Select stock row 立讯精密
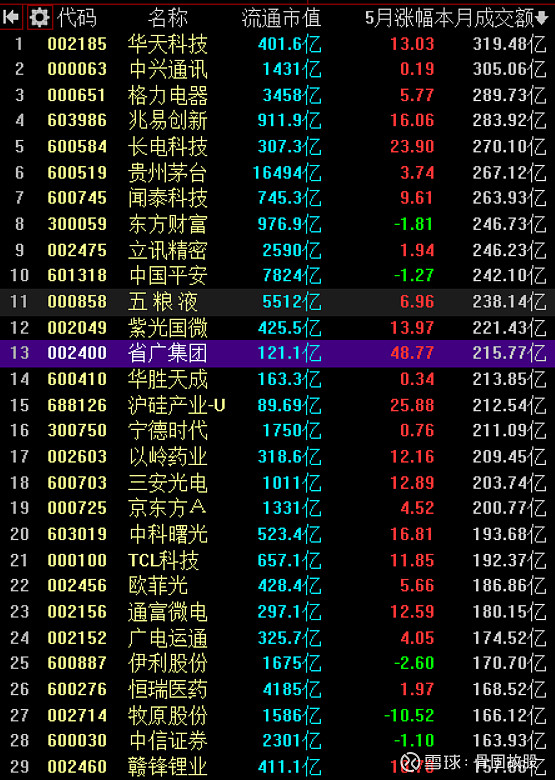 [278, 250]
